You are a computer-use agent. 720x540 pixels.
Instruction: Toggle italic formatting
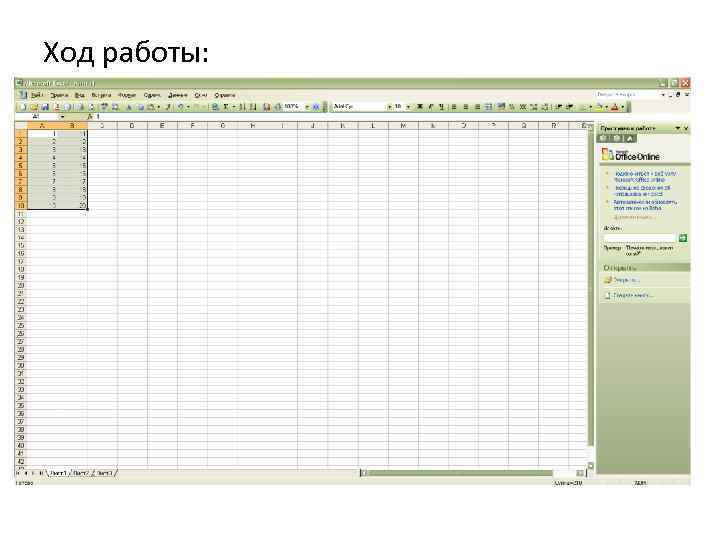431,107
